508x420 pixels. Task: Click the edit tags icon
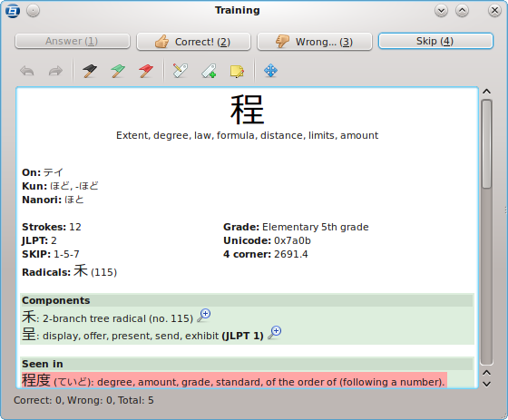click(181, 71)
